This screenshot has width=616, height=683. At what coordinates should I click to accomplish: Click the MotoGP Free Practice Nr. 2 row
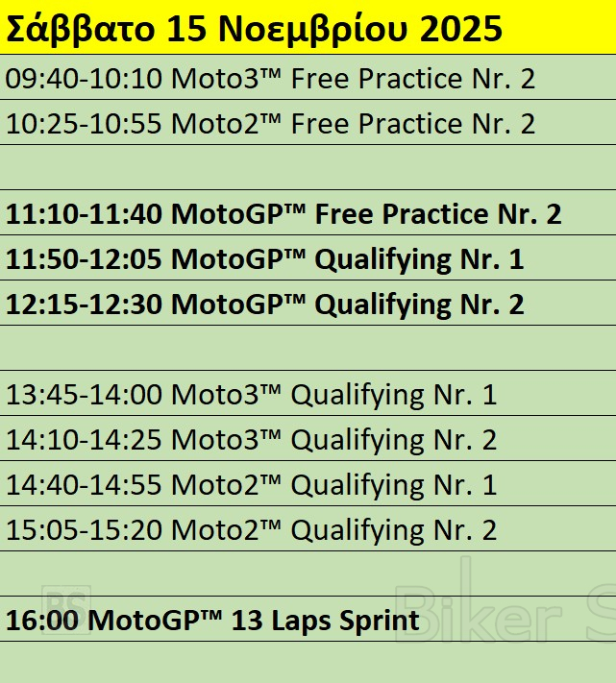[x=283, y=214]
